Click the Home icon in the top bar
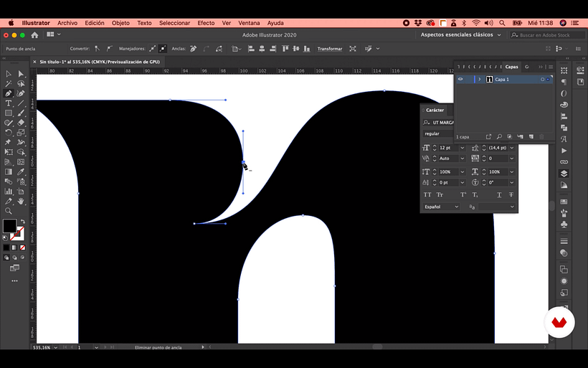 [34, 34]
